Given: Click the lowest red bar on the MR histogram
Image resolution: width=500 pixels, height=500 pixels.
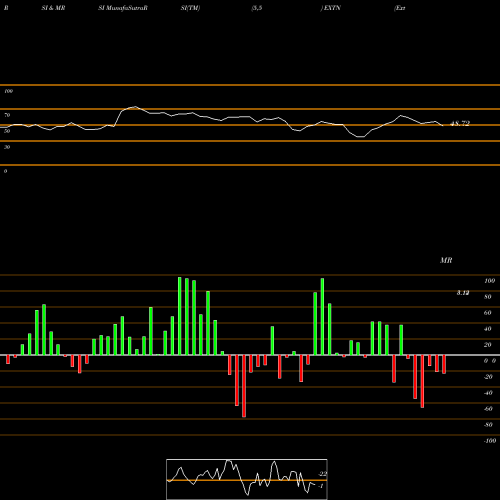Looking at the screenshot, I should coord(244,386).
